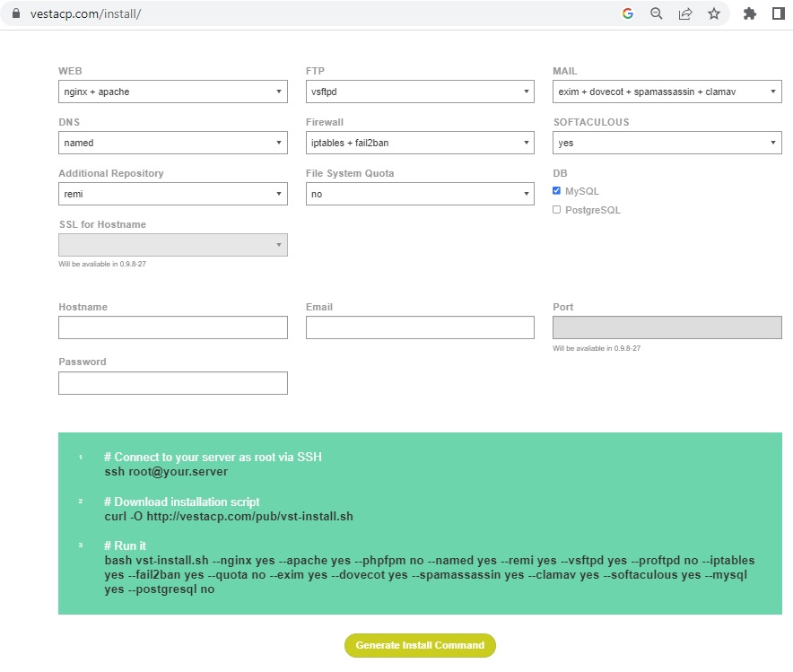The width and height of the screenshot is (793, 672).
Task: Click the share page icon
Action: [685, 14]
